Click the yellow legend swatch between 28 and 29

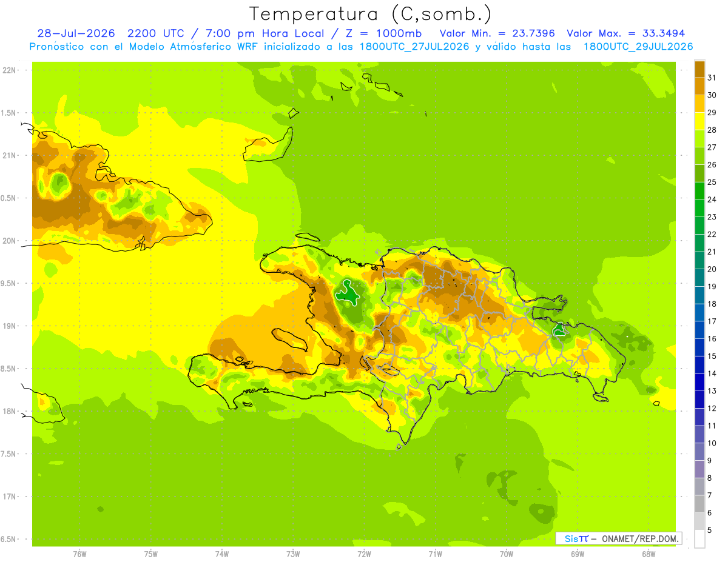[699, 121]
